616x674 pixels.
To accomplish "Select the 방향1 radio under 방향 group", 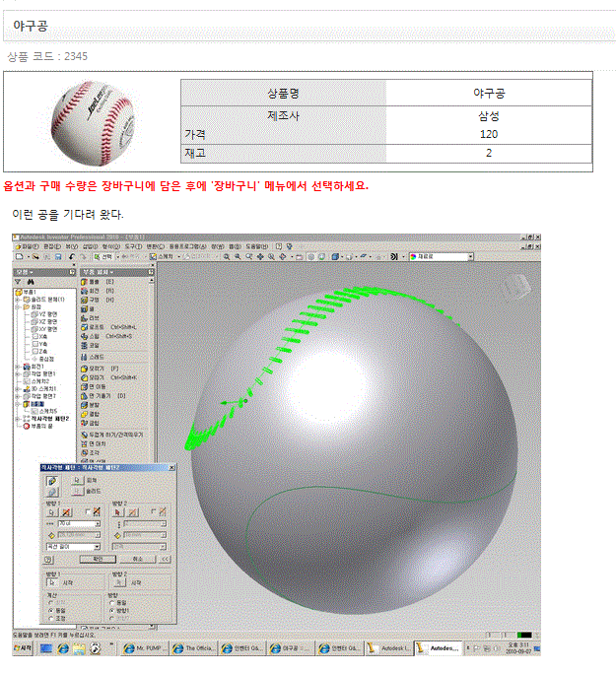I will (112, 610).
